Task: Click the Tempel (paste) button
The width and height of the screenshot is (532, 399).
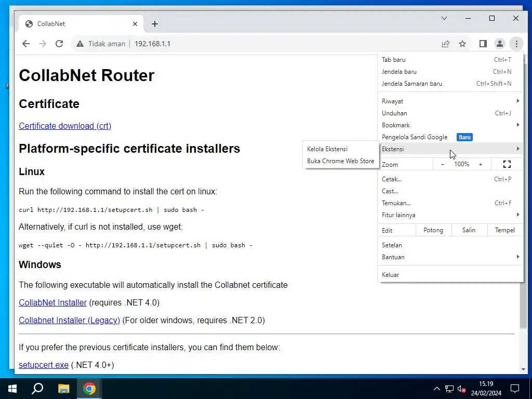Action: coord(505,230)
